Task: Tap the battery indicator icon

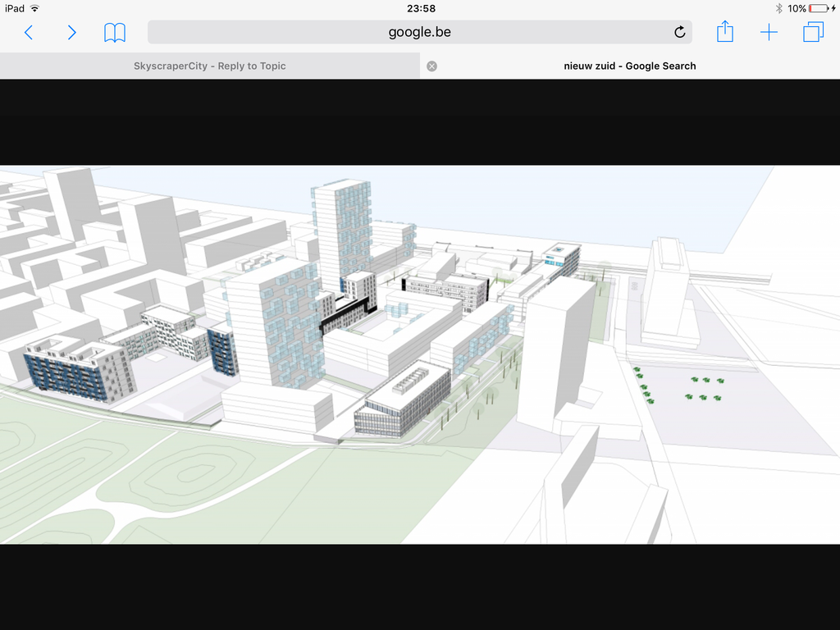Action: (x=817, y=8)
